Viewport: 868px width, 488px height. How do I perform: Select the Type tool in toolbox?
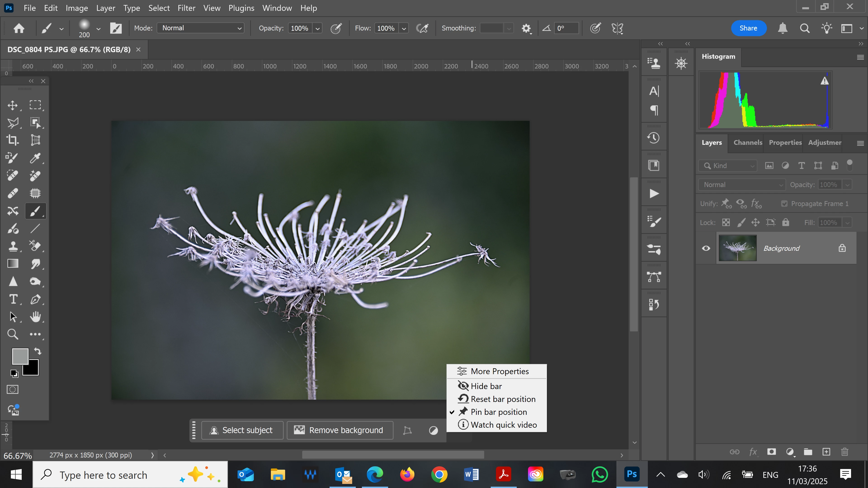pyautogui.click(x=13, y=299)
